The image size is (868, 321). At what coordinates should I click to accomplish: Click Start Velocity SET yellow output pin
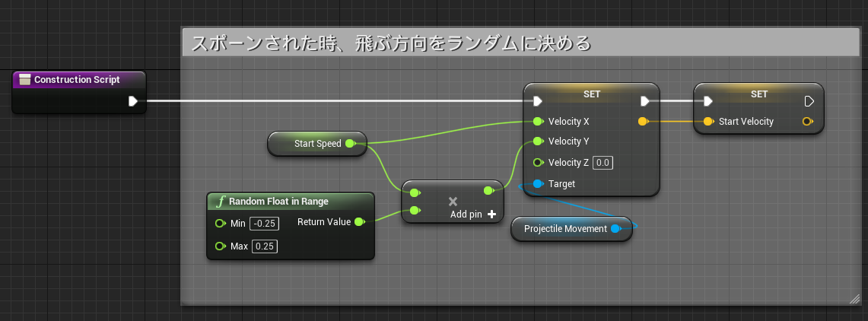click(x=808, y=121)
